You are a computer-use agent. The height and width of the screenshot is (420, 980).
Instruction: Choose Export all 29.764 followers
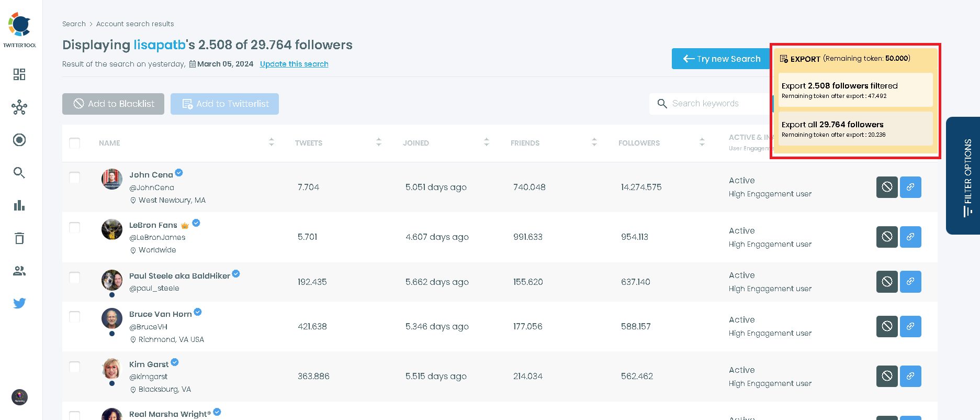click(x=855, y=129)
